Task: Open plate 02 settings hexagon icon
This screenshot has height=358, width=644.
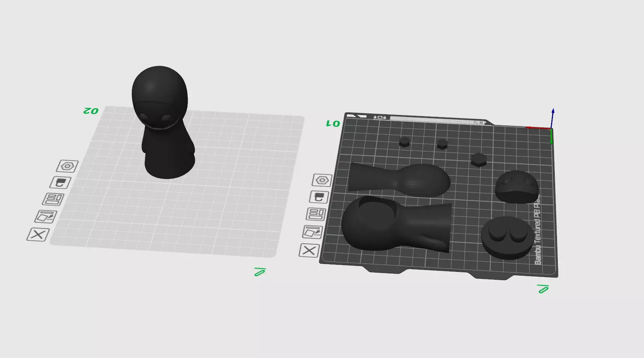Action: click(67, 166)
